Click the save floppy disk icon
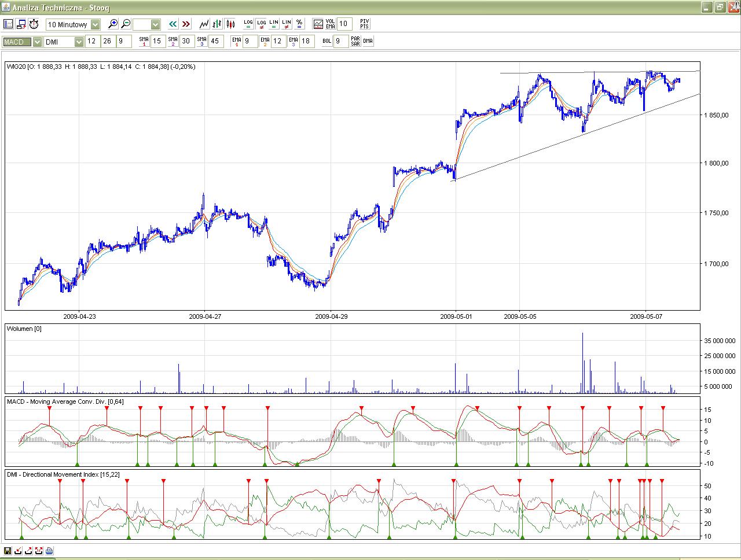Screen dimensions: 741x560 pyautogui.click(x=8, y=551)
